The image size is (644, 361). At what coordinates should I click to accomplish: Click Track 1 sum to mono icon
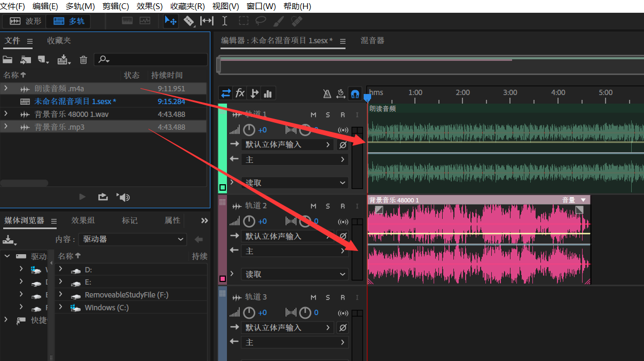pos(343,130)
